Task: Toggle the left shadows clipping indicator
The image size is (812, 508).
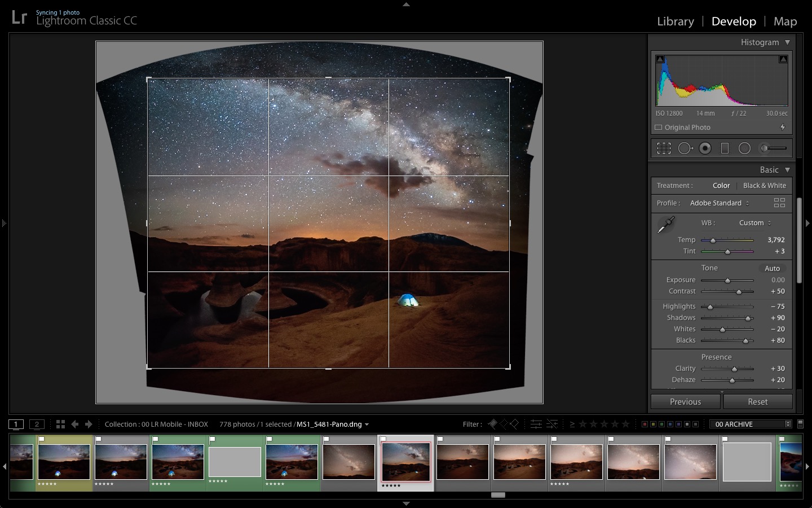Action: click(660, 59)
